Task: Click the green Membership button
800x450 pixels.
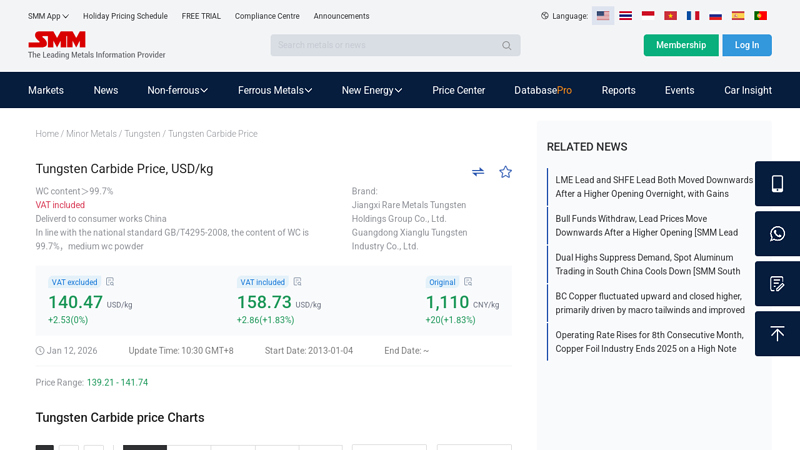Action: [680, 45]
